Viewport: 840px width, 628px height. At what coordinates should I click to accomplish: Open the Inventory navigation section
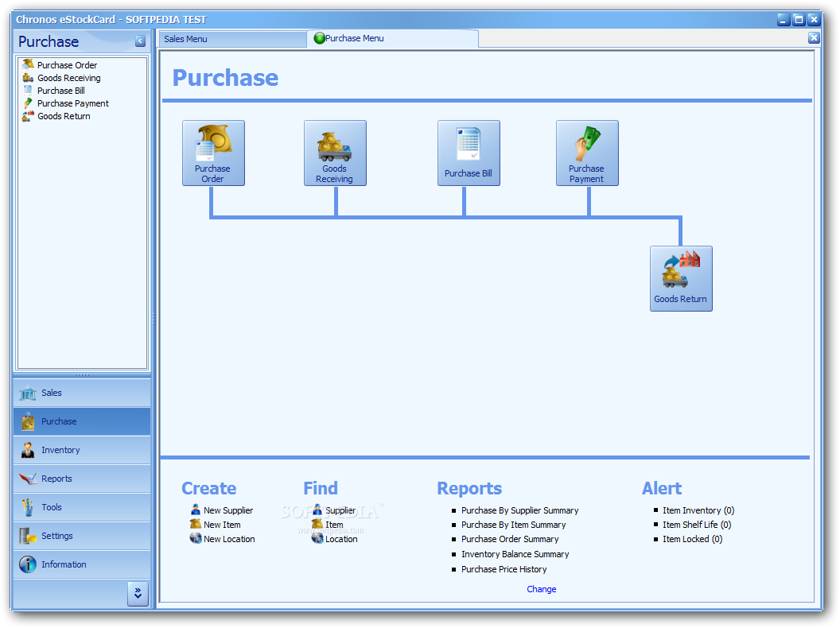[82, 450]
